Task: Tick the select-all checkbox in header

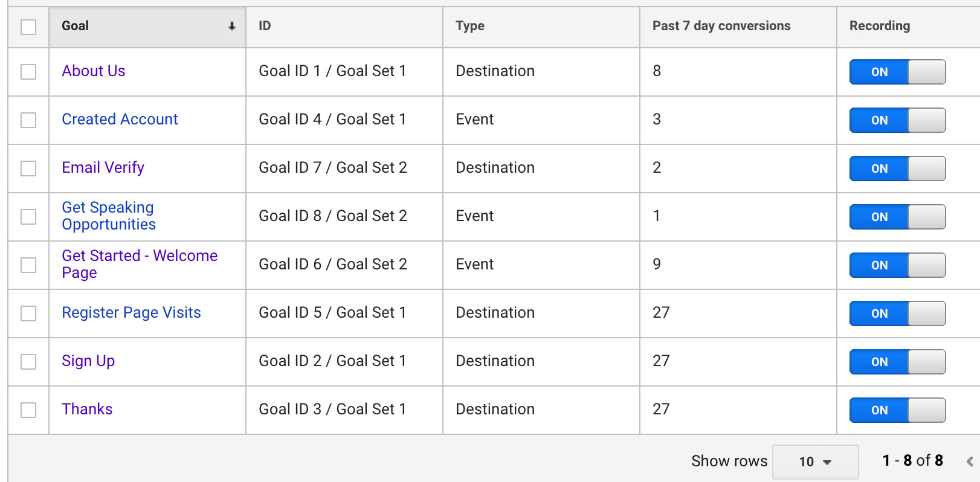Action: click(28, 27)
